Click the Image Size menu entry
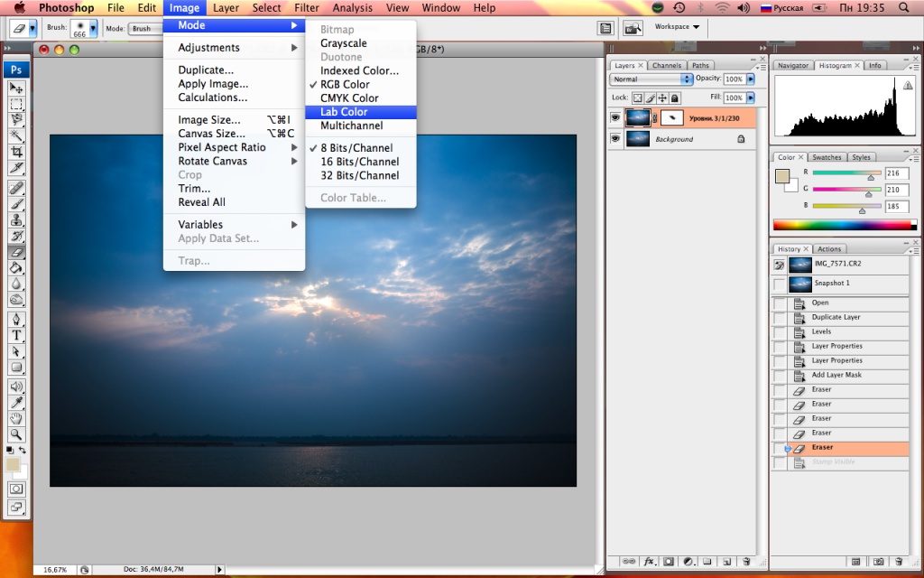 [209, 120]
